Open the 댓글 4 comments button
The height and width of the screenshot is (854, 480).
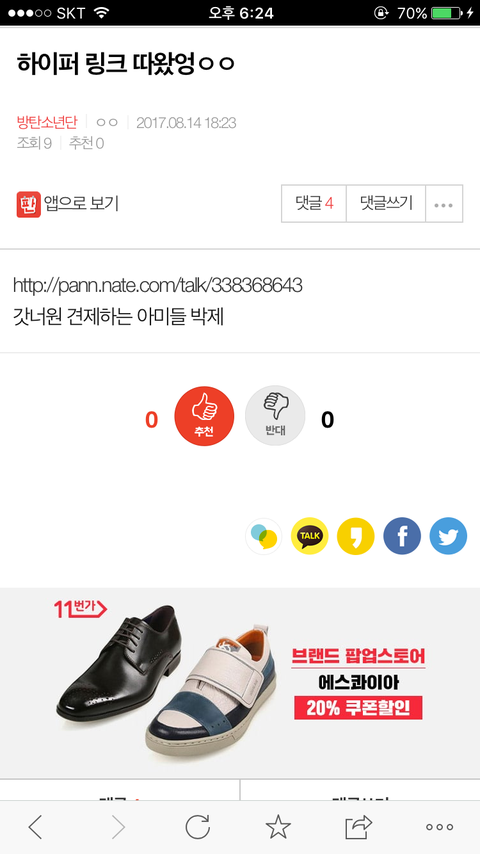pyautogui.click(x=314, y=204)
